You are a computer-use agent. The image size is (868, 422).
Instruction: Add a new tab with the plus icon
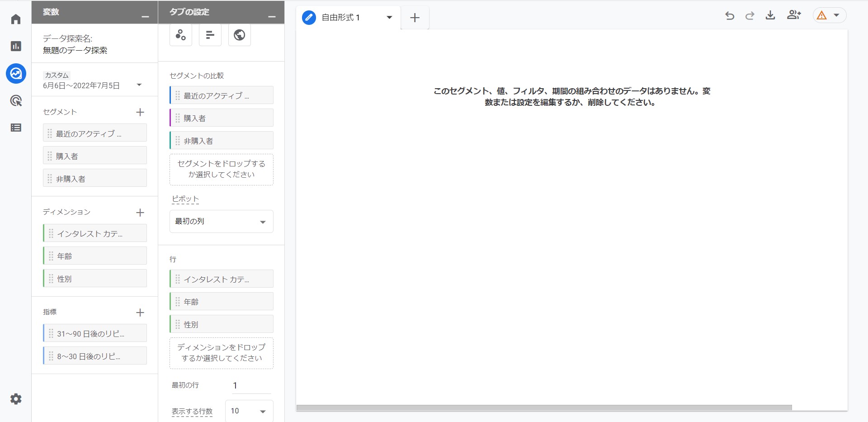[x=415, y=18]
